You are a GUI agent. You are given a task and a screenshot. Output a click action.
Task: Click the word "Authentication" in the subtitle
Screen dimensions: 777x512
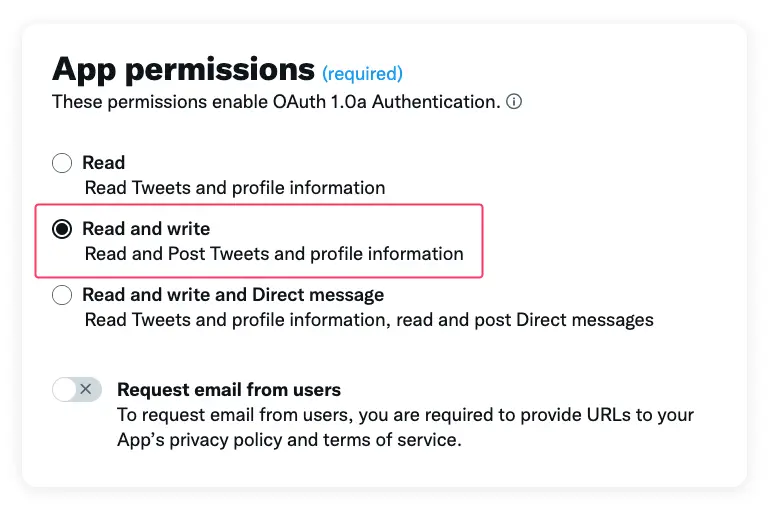click(x=436, y=102)
